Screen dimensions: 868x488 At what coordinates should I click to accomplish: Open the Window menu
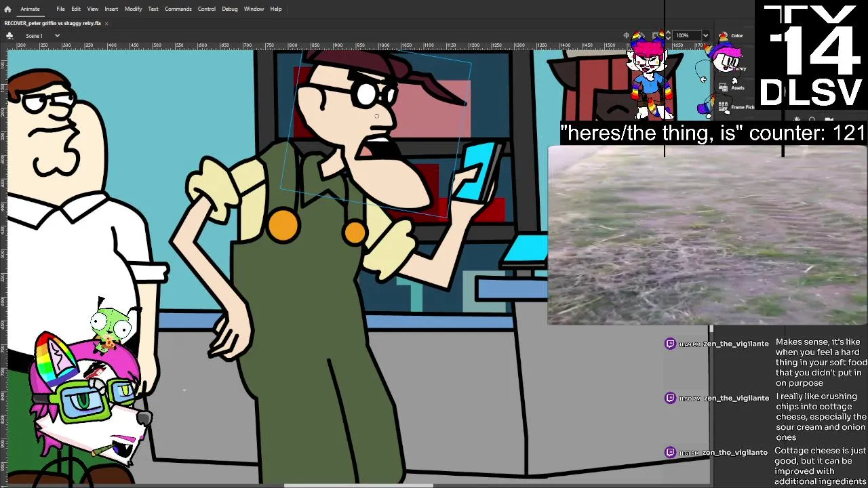click(254, 9)
